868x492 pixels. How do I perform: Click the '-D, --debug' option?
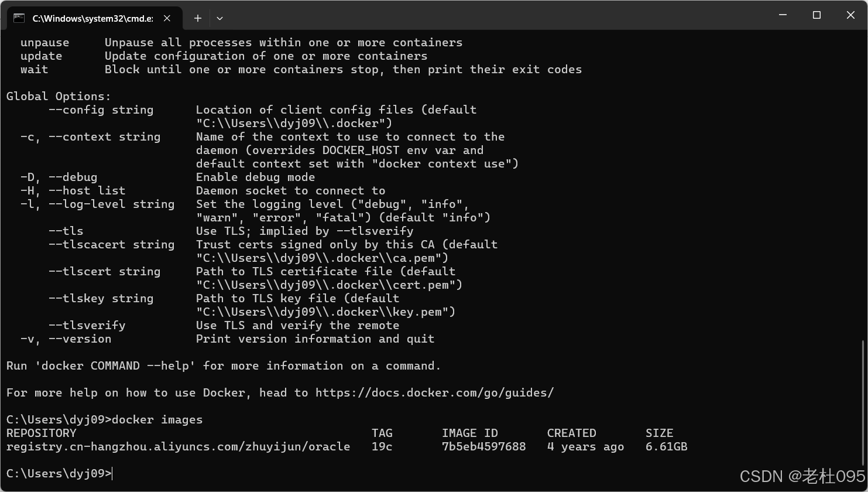pyautogui.click(x=59, y=177)
